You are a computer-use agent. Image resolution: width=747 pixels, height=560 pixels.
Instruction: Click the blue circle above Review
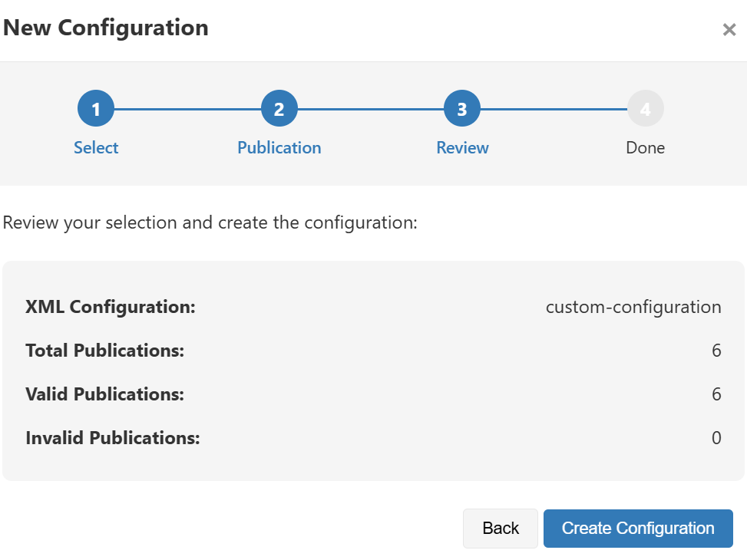[462, 107]
